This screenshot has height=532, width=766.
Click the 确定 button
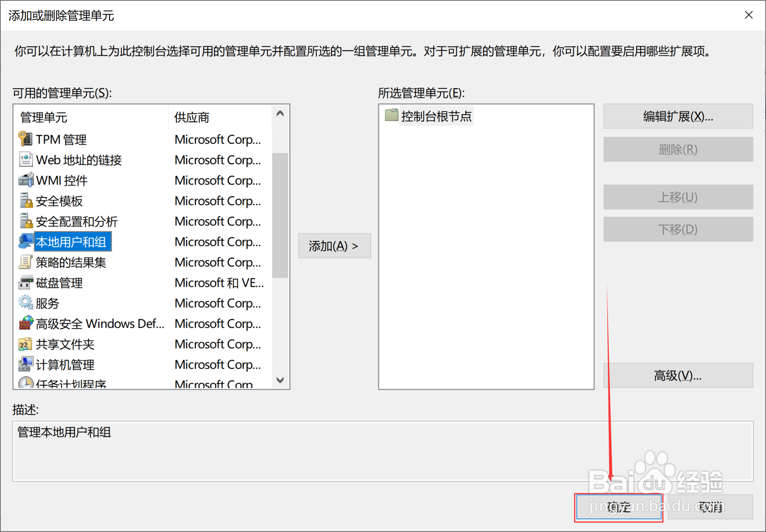[618, 507]
